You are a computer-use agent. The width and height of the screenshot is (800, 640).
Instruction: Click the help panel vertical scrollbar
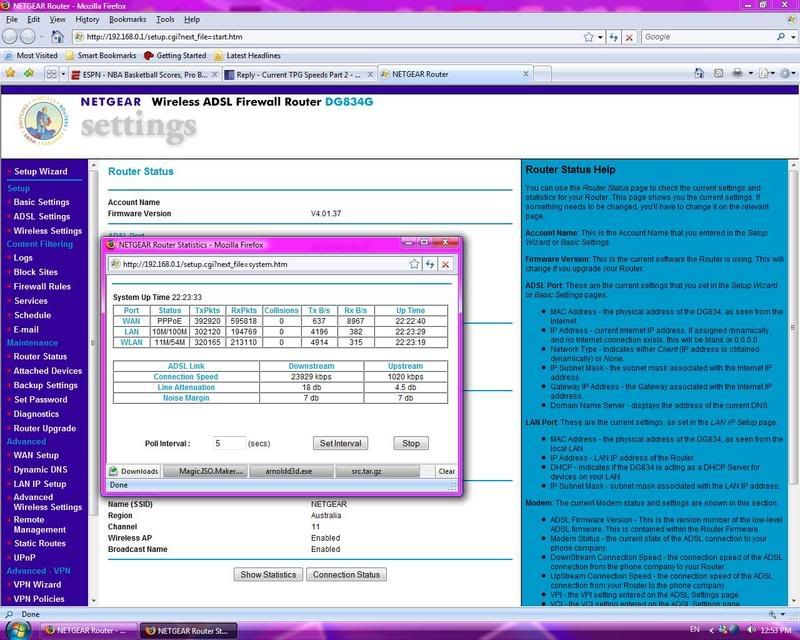coord(793,327)
